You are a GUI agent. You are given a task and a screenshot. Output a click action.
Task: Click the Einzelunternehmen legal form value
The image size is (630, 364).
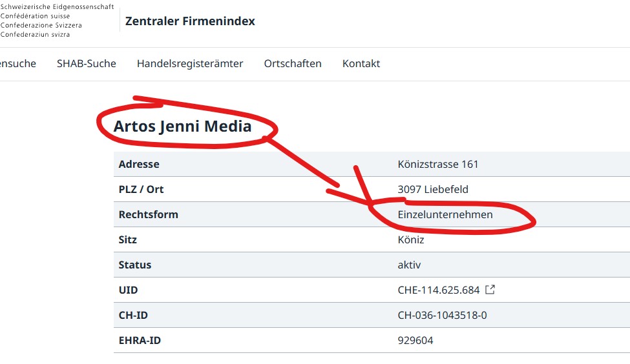[x=445, y=214]
